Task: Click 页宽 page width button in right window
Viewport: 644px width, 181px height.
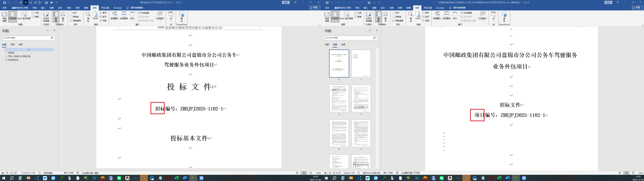Action: [x=426, y=21]
